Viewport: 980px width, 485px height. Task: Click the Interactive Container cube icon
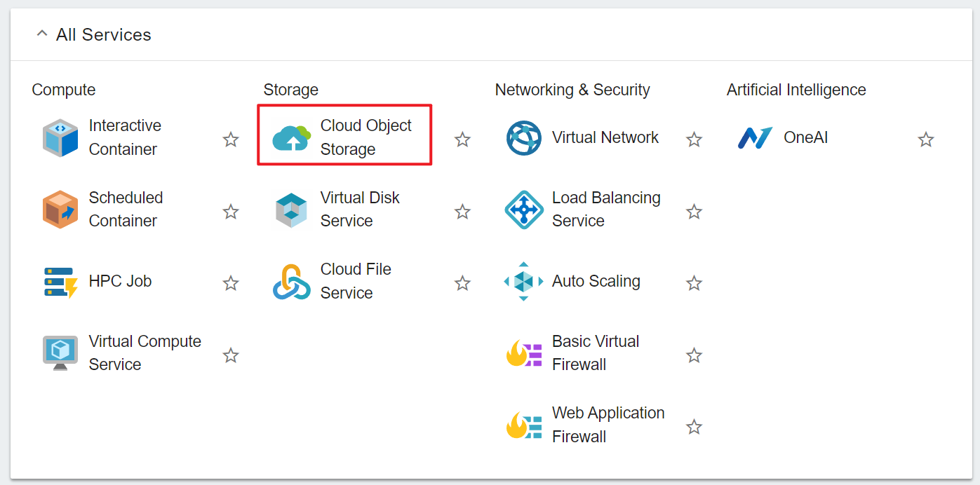(x=60, y=137)
